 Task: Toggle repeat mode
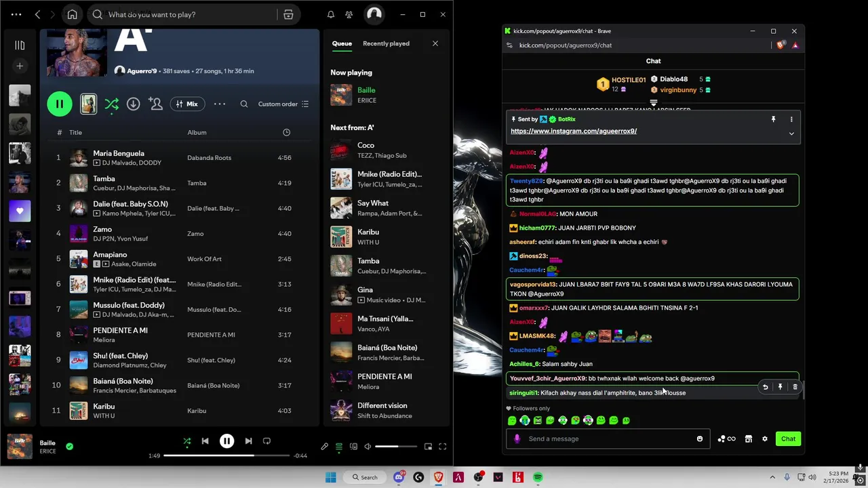[x=267, y=441]
